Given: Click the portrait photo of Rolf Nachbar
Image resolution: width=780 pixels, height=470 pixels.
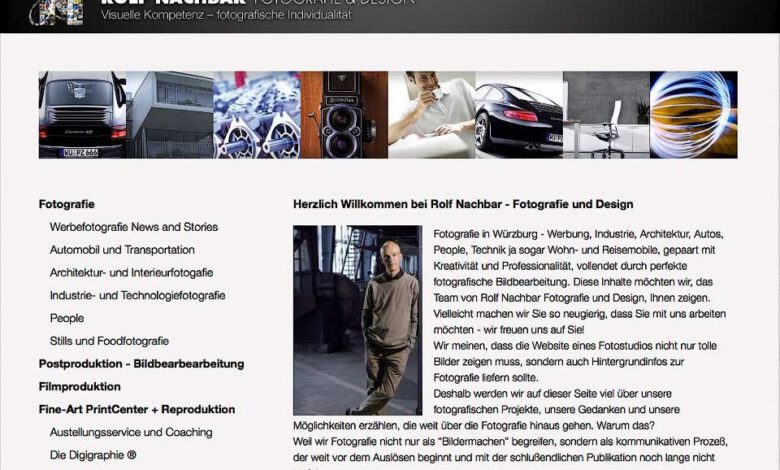Looking at the screenshot, I should (358, 320).
